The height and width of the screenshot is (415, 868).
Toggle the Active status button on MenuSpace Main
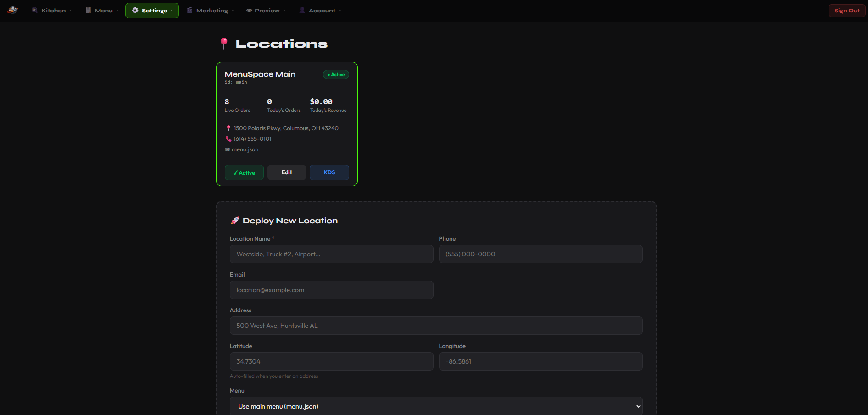[244, 172]
